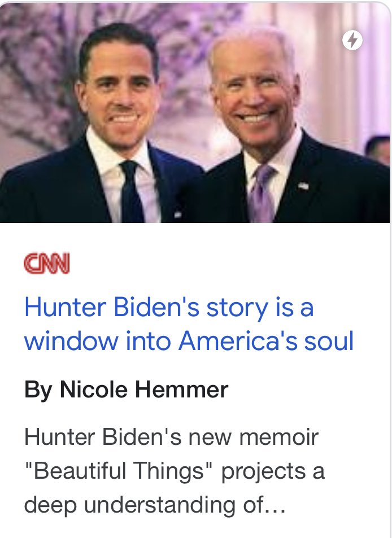Open the article photo thumbnail
This screenshot has height=538, width=392.
point(195,112)
